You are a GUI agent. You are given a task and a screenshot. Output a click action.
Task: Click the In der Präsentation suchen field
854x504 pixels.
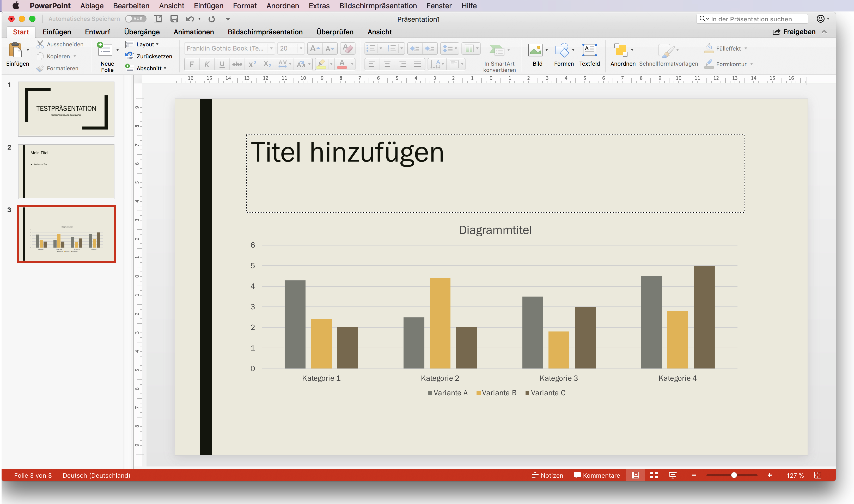[x=752, y=19]
